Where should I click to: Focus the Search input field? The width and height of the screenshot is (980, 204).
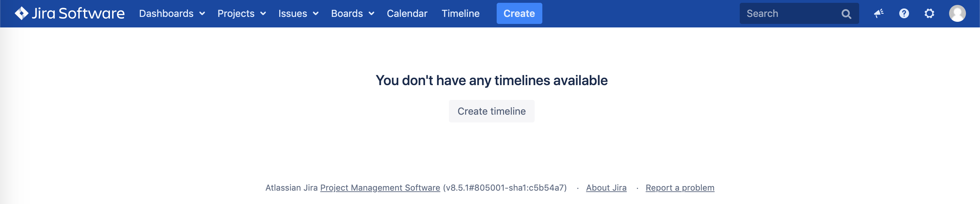click(x=788, y=14)
